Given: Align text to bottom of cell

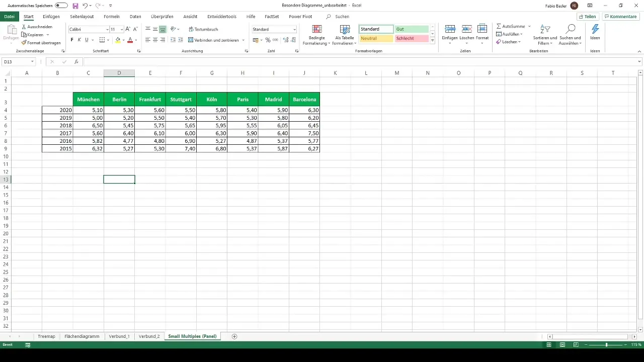Looking at the screenshot, I should coord(163,29).
